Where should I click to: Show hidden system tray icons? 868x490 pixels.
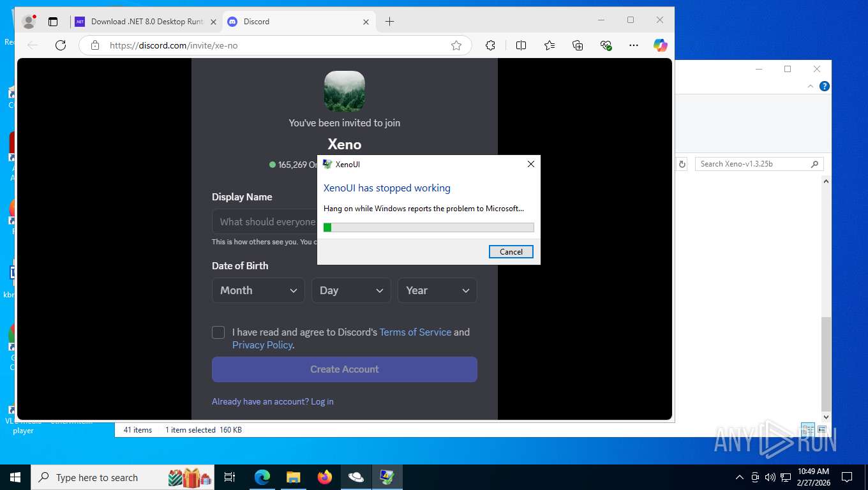740,477
